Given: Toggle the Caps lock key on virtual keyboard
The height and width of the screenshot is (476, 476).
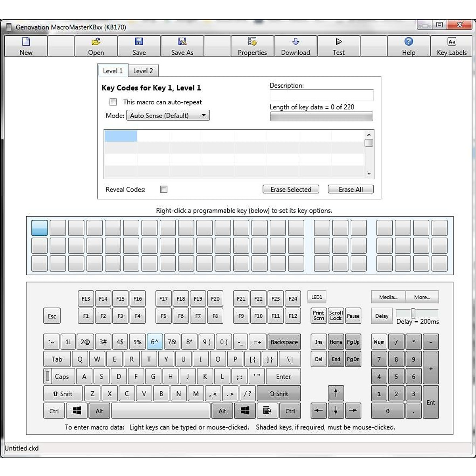Looking at the screenshot, I should [58, 376].
